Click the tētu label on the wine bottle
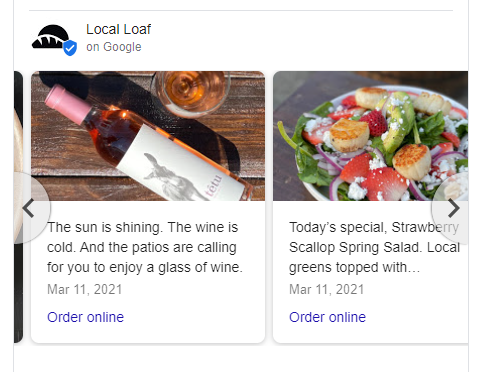 213,185
